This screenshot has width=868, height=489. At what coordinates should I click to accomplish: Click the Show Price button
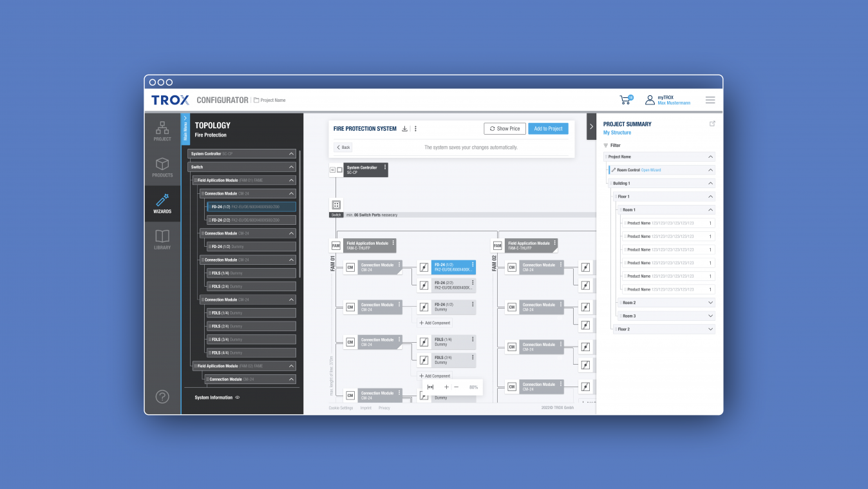click(505, 129)
